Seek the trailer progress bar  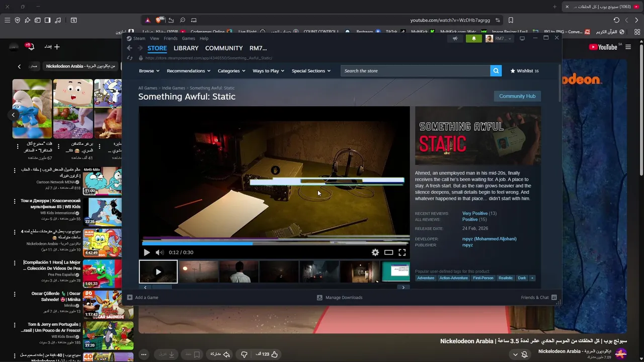click(x=274, y=243)
